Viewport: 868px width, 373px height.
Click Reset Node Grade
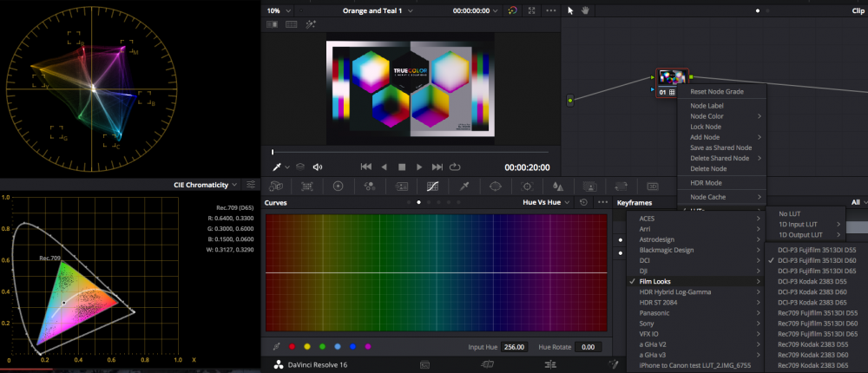click(716, 91)
